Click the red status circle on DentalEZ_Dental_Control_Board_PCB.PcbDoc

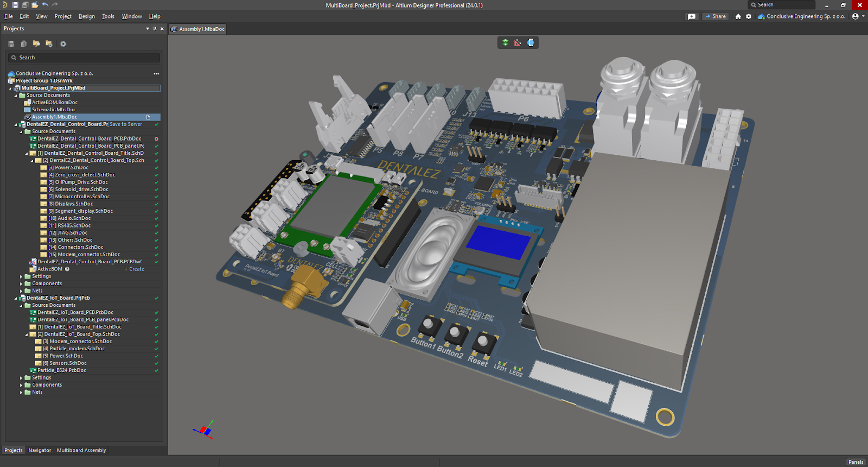point(156,138)
